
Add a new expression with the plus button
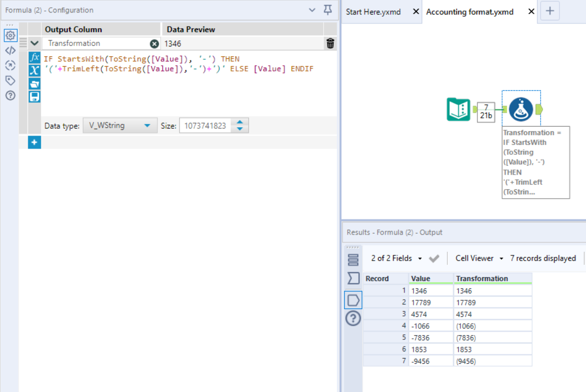point(34,142)
